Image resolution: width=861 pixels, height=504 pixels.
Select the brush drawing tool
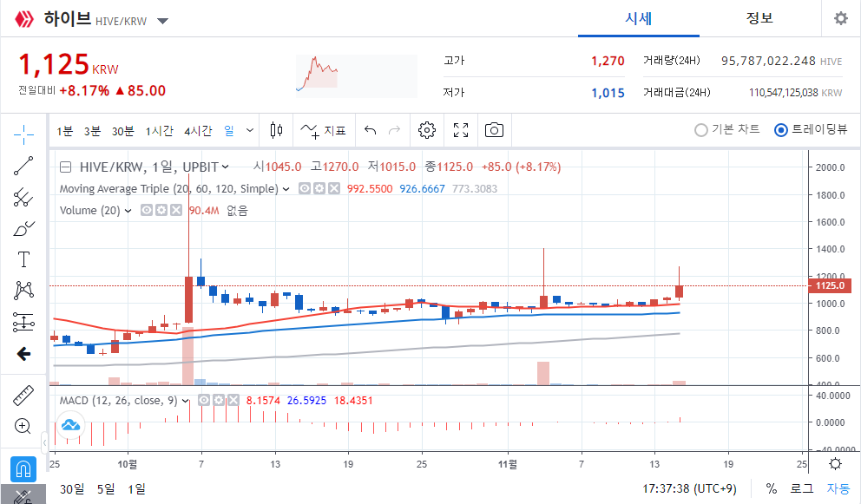[x=23, y=228]
